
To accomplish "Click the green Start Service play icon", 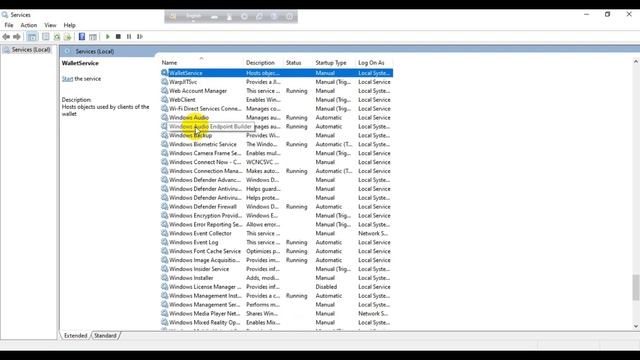I will [108, 37].
